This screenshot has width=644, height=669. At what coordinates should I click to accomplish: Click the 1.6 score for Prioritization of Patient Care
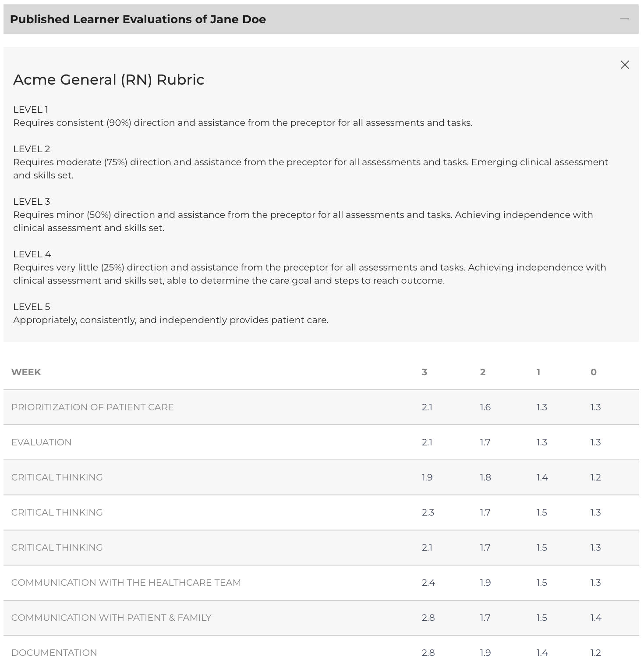485,407
